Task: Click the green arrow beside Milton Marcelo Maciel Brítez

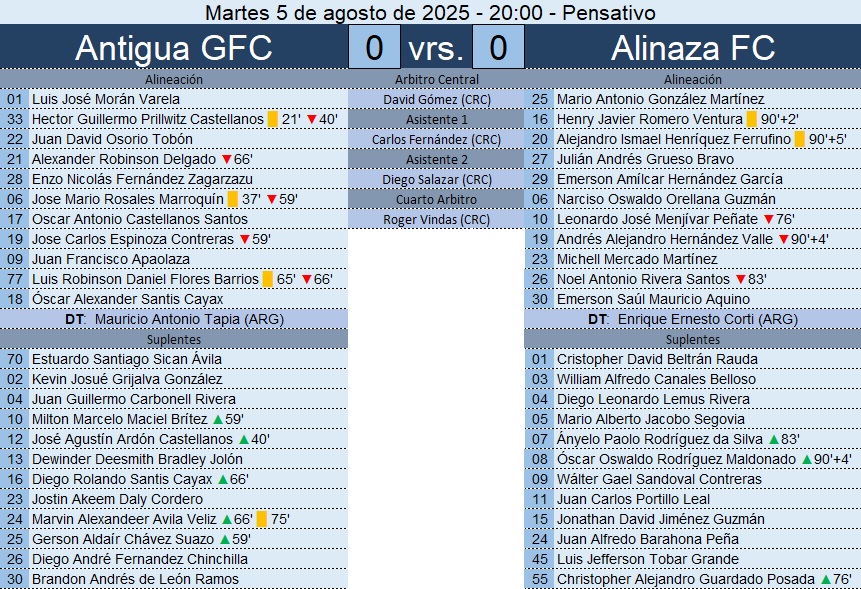Action: click(219, 419)
